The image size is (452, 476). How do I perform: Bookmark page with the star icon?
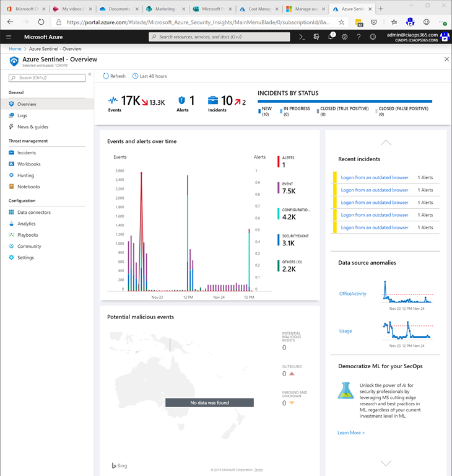click(341, 22)
